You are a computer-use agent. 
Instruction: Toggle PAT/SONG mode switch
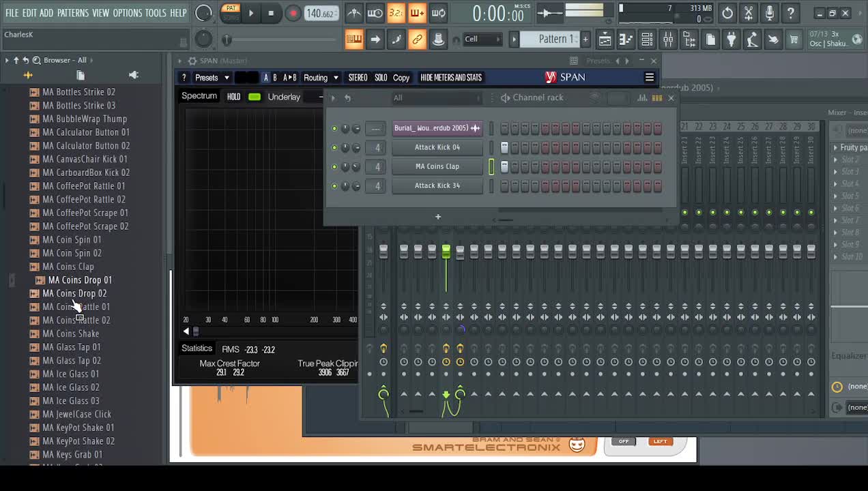[x=231, y=13]
